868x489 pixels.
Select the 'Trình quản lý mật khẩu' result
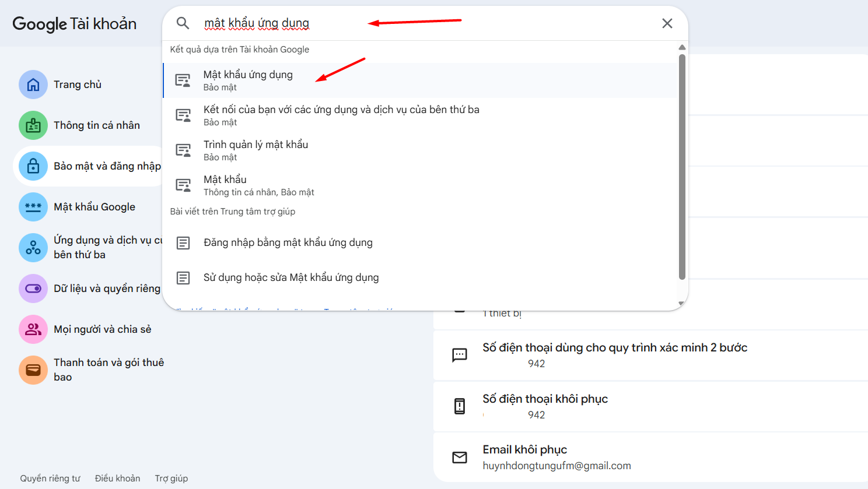point(420,150)
